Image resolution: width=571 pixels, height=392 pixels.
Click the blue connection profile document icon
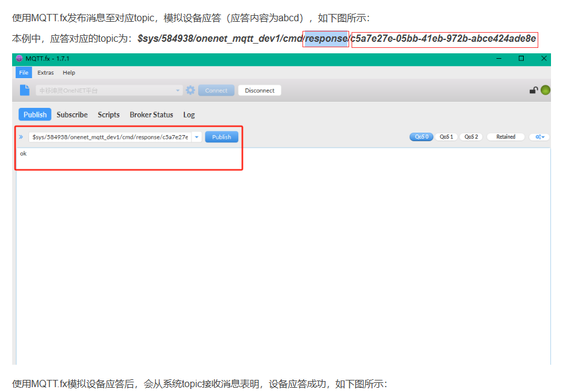pyautogui.click(x=24, y=90)
